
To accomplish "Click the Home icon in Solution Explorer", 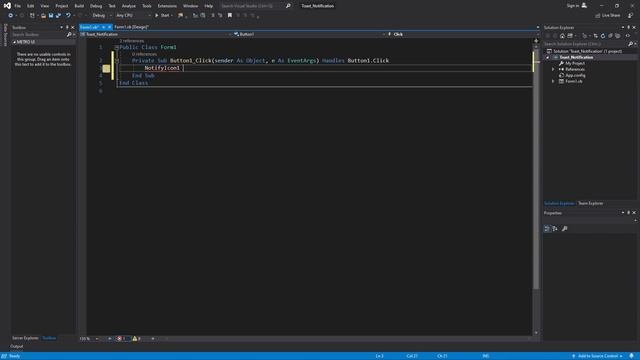I will pyautogui.click(x=562, y=36).
